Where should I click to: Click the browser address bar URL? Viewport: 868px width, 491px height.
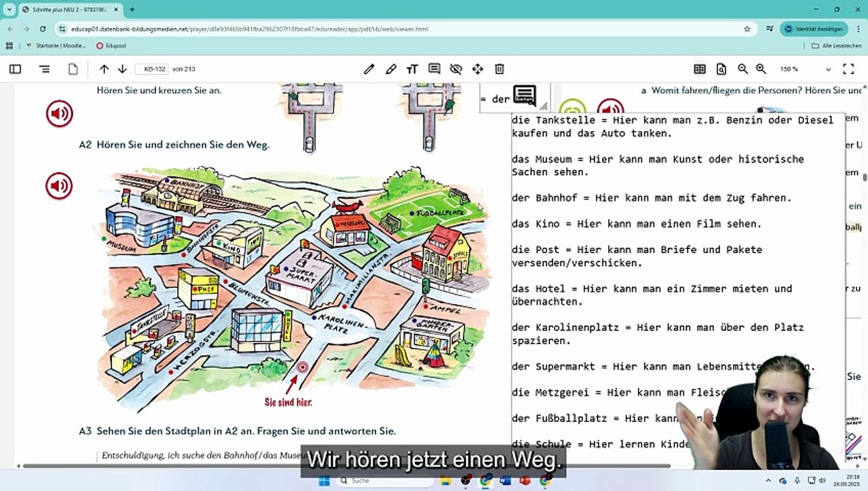(250, 29)
